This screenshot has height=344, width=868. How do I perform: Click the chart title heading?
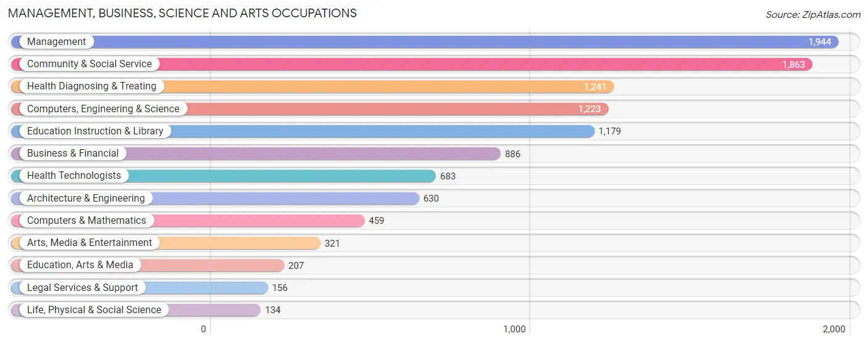tap(182, 13)
